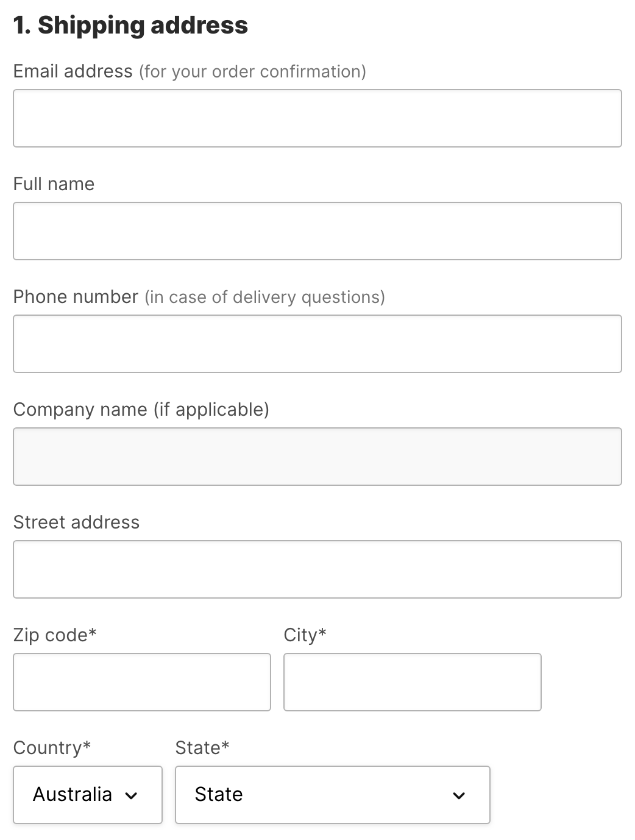Screen dimensions: 635x840
Task: Click the Zip code input field
Action: 142,682
